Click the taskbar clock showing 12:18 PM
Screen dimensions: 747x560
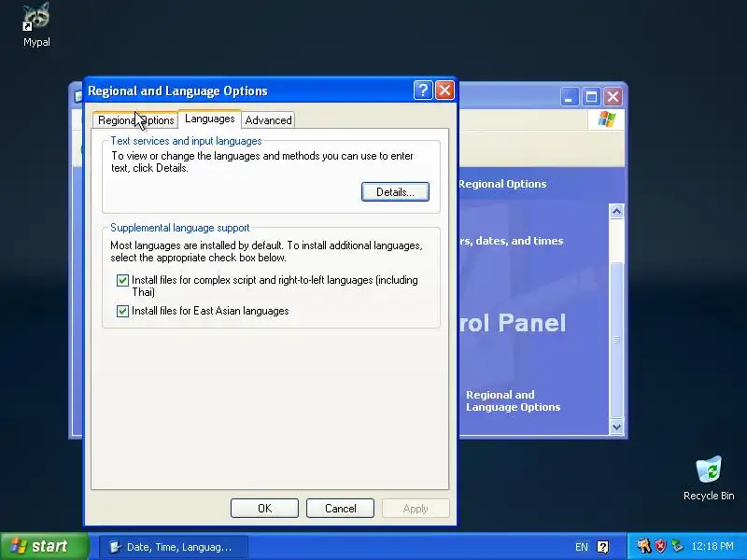[x=712, y=546]
